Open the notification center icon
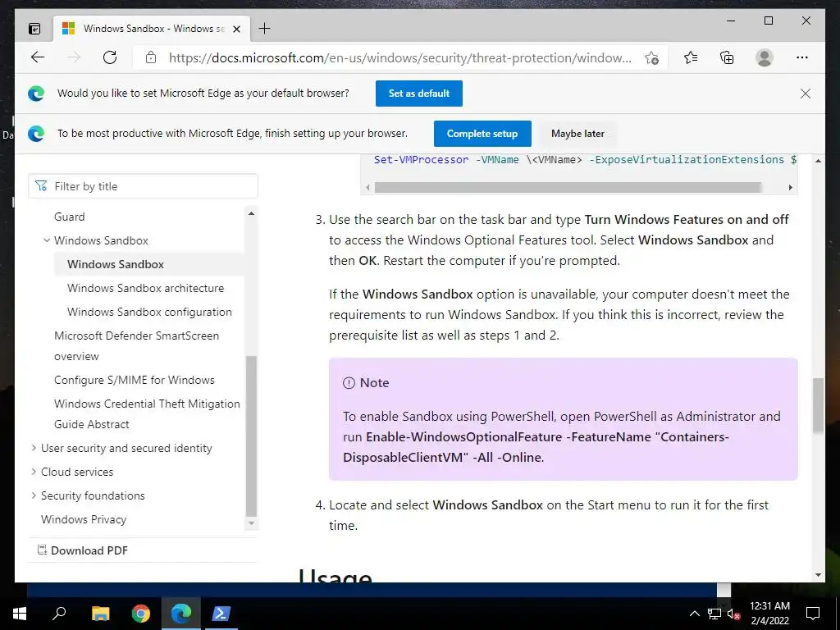This screenshot has height=630, width=840. click(813, 614)
